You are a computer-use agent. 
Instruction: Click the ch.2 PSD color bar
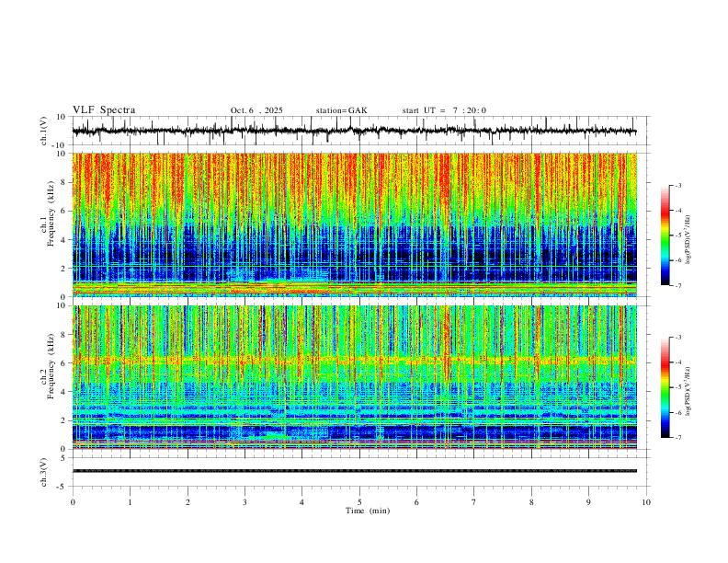click(665, 387)
